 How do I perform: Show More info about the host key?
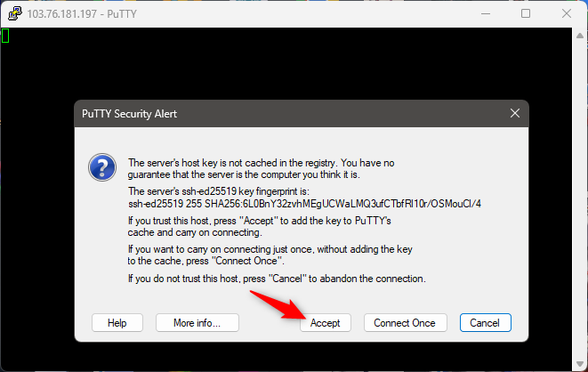(x=197, y=323)
